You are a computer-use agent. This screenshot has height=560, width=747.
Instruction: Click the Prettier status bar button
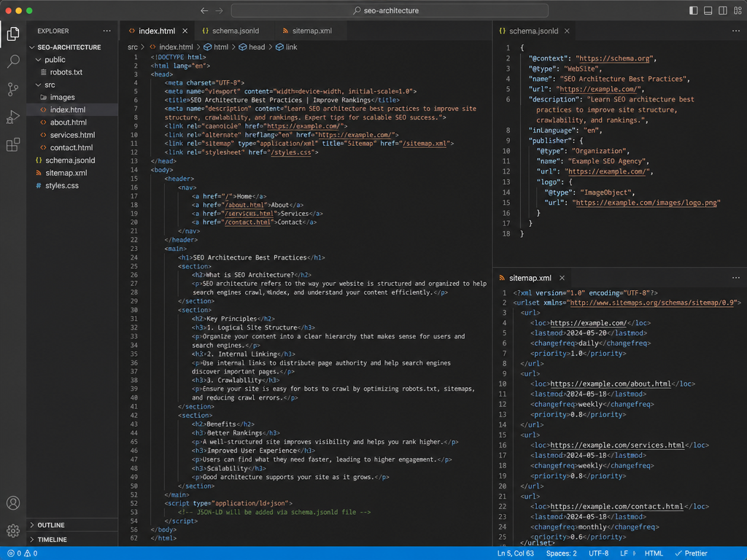click(692, 553)
